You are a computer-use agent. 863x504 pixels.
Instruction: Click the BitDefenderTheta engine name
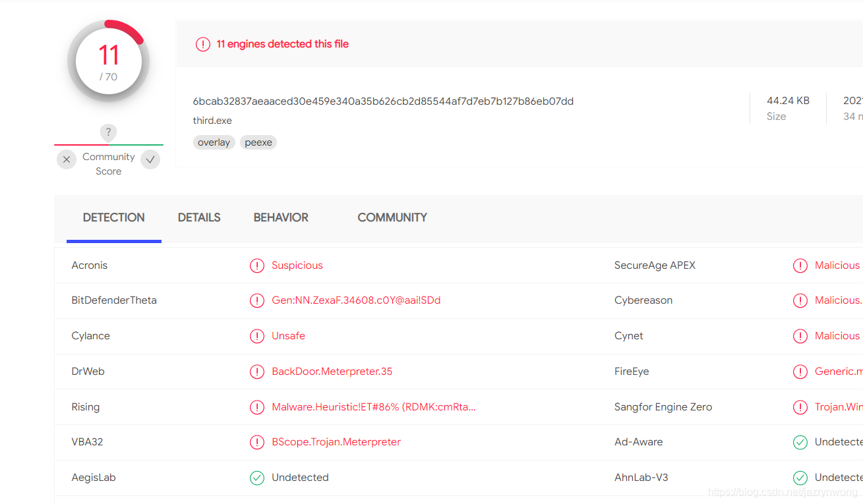[x=114, y=300]
